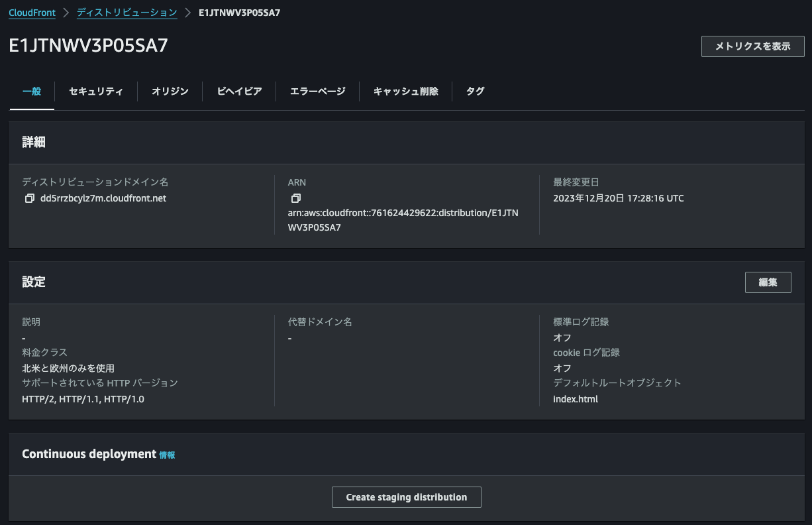Screen dimensions: 812x525
Task: Select the 一般 tab
Action: tap(32, 91)
